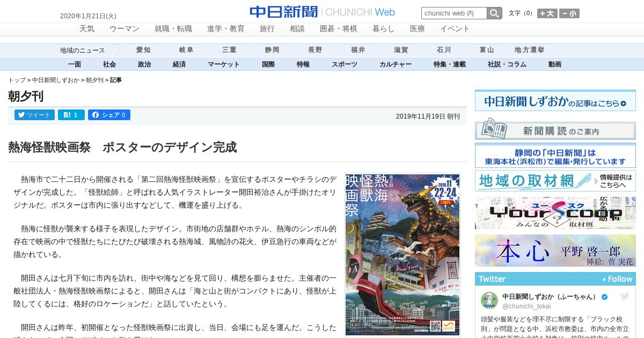Select 富山 regional news
644x338 pixels.
click(x=487, y=50)
